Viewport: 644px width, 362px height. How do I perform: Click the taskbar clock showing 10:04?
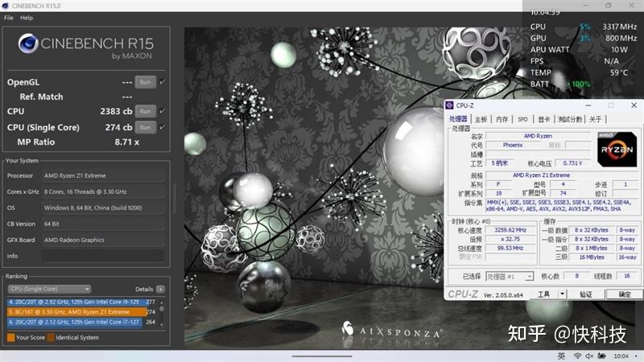pos(621,356)
